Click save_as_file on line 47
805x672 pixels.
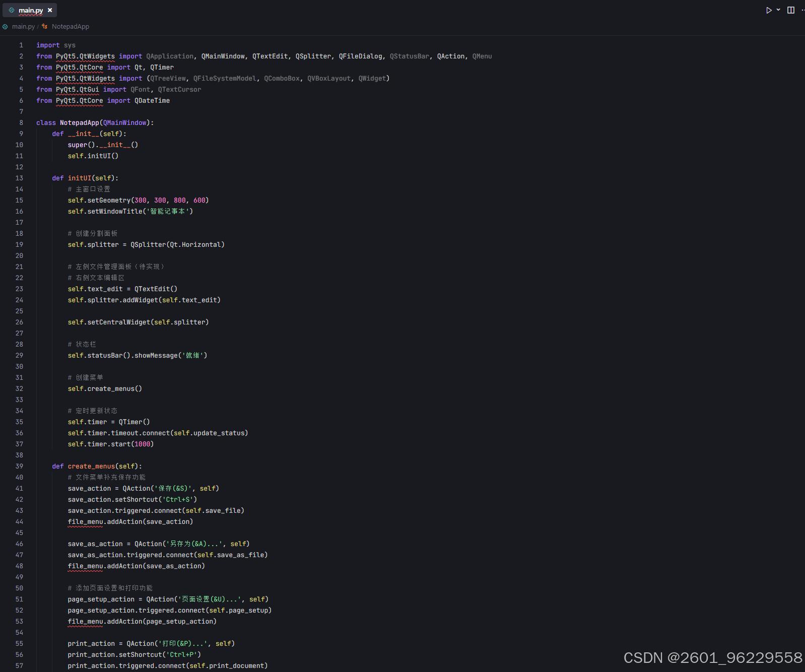click(241, 555)
